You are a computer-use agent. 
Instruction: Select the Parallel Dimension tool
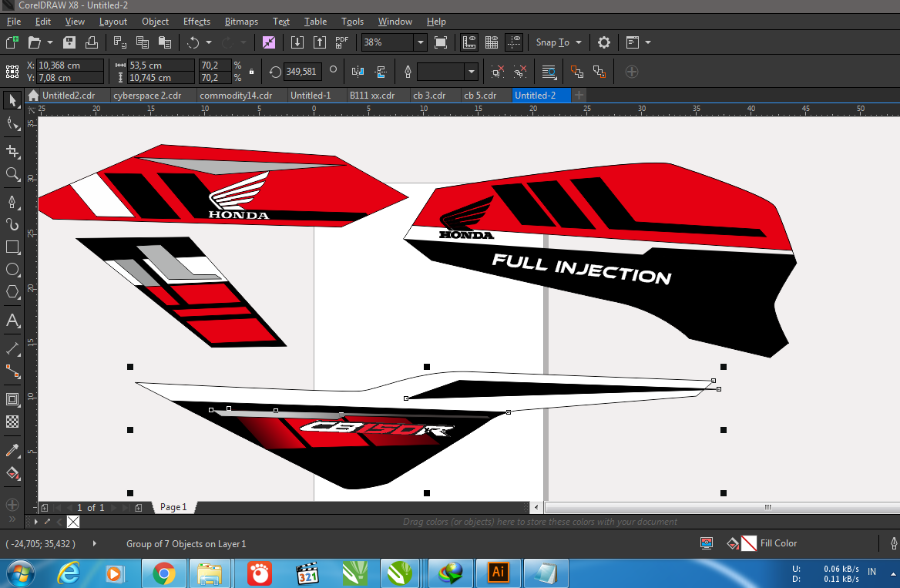[12, 348]
